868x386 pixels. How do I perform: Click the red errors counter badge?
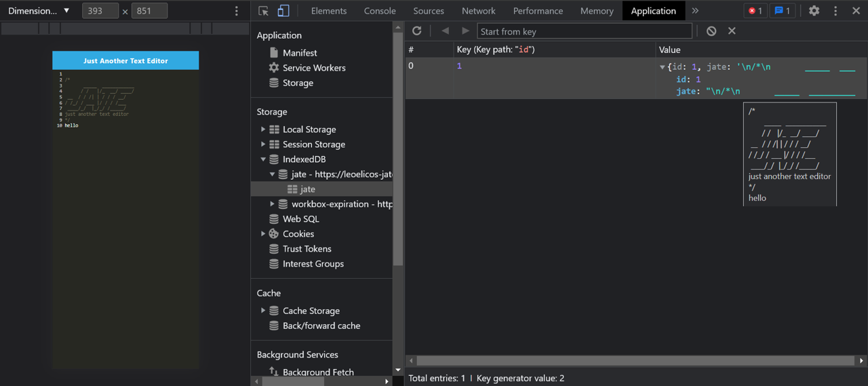tap(755, 11)
